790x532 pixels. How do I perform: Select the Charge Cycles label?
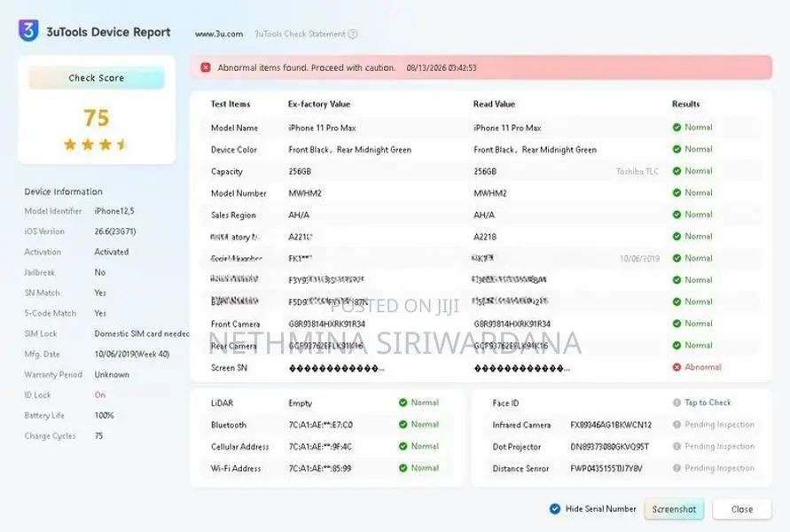pyautogui.click(x=50, y=435)
